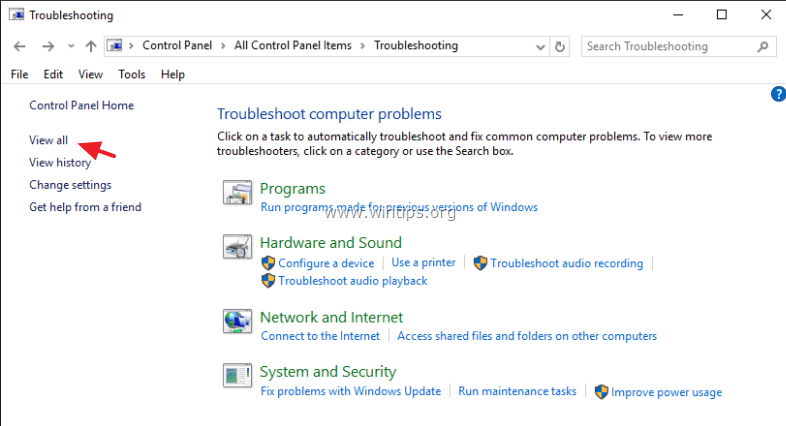Click the shield icon beside Configure a device
The height and width of the screenshot is (426, 786).
[x=268, y=263]
